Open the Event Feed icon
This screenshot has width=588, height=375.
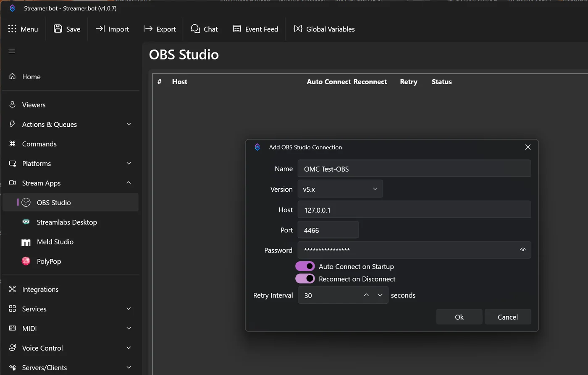(x=237, y=29)
